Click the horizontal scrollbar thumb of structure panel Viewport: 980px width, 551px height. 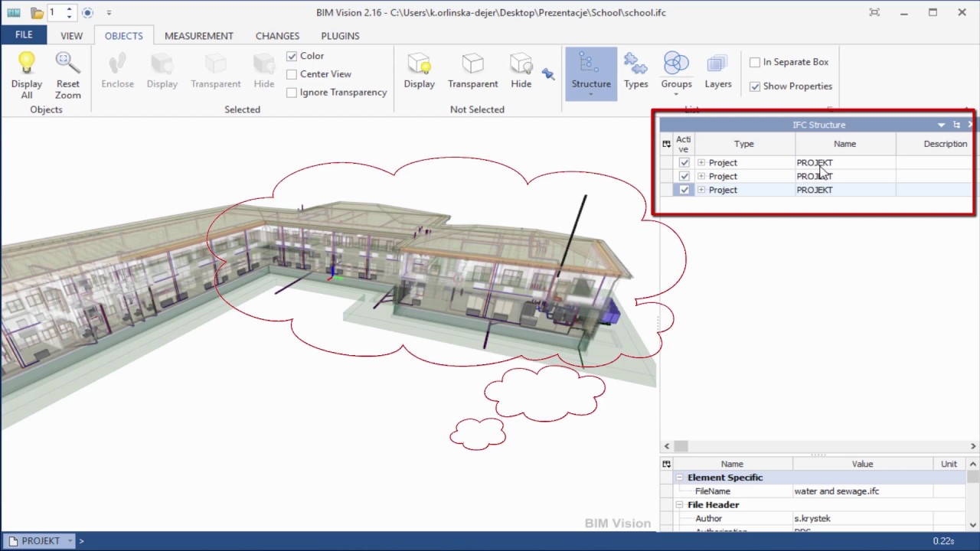click(681, 446)
